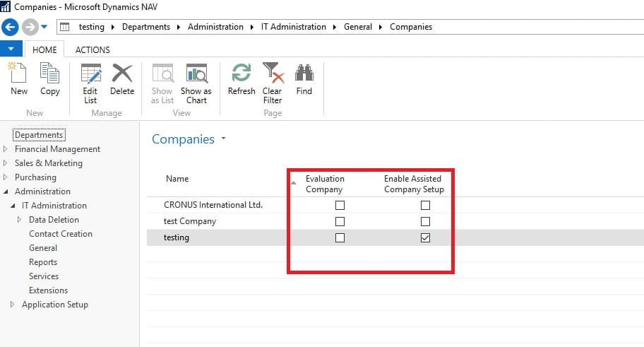Open Extensions under IT Administration
644x347 pixels.
(x=48, y=290)
